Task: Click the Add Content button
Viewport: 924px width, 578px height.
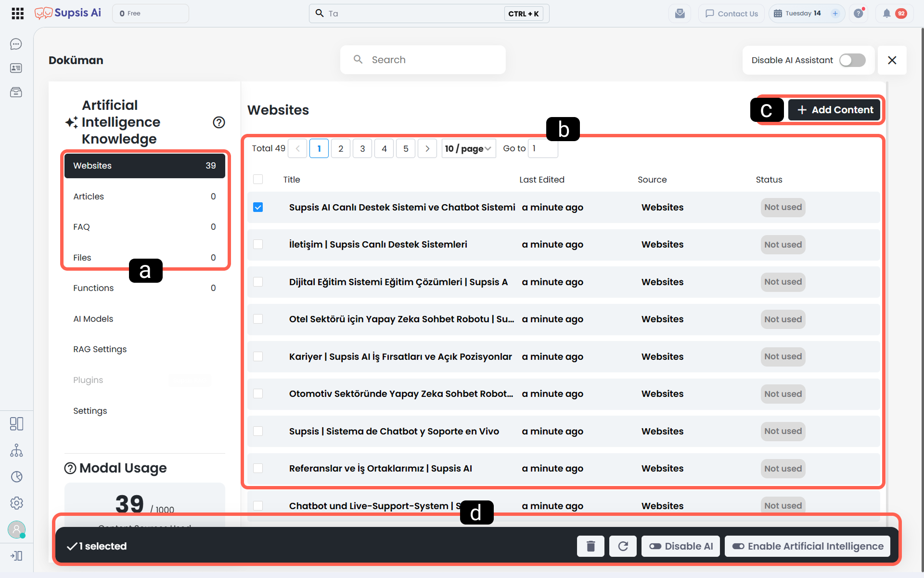Action: 834,110
